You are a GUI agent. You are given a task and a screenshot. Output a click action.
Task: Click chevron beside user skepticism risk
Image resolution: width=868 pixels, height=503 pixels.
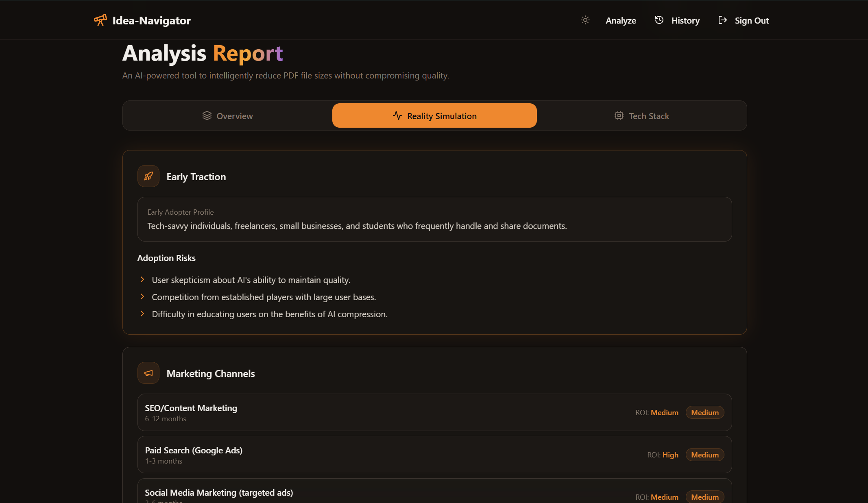[142, 279]
